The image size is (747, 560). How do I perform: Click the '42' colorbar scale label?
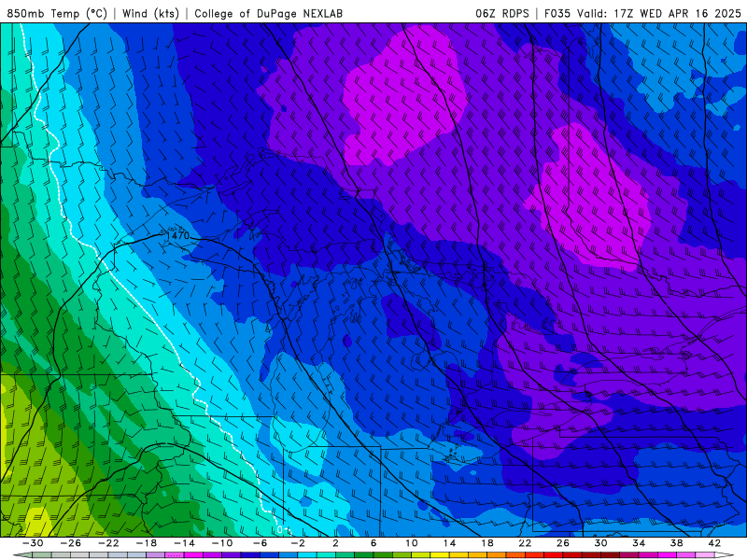(x=714, y=543)
